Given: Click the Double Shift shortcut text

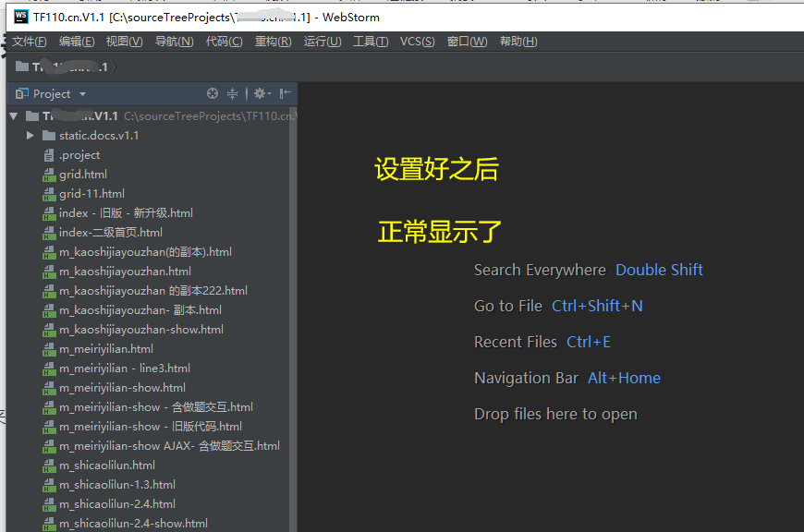Looking at the screenshot, I should click(x=659, y=270).
